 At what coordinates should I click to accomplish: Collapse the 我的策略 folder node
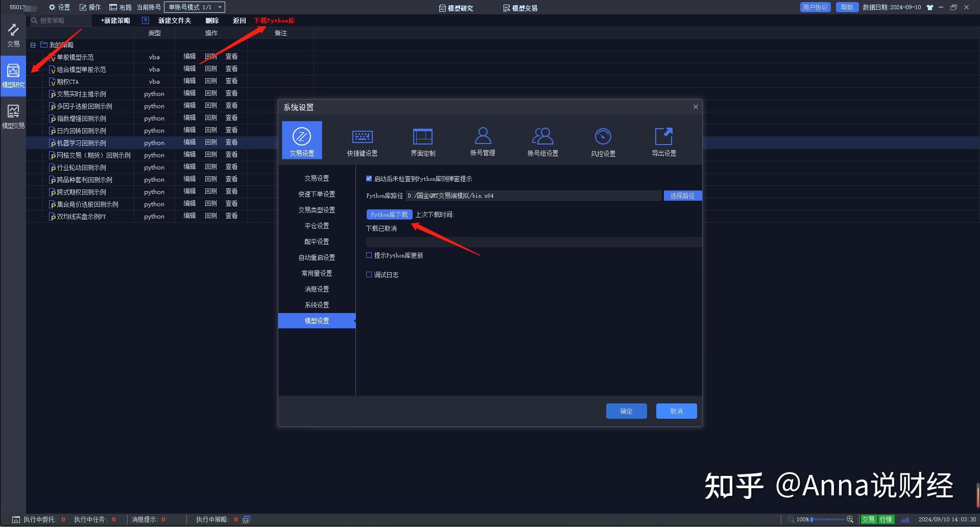click(33, 44)
